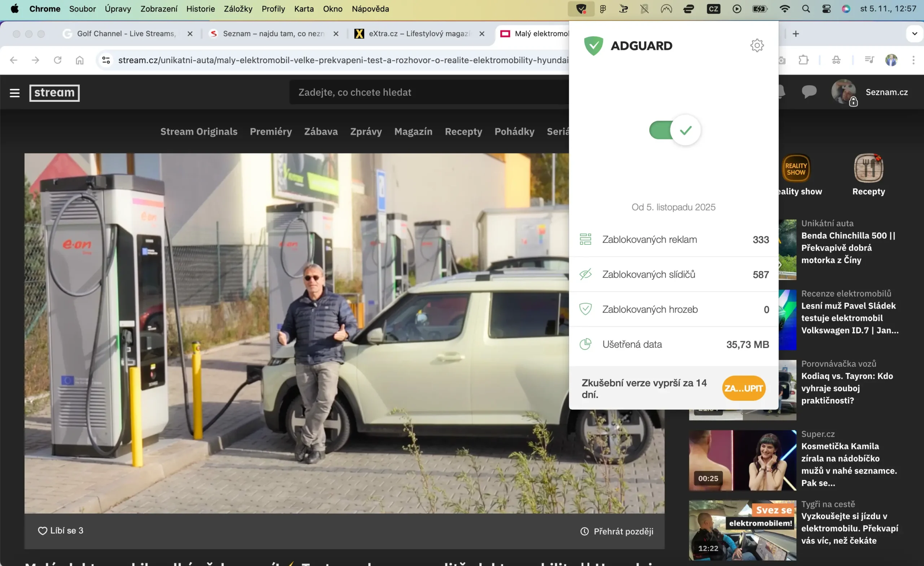Viewport: 924px width, 566px height.
Task: Click the screenshot camera icon in the toolbar
Action: click(x=782, y=60)
